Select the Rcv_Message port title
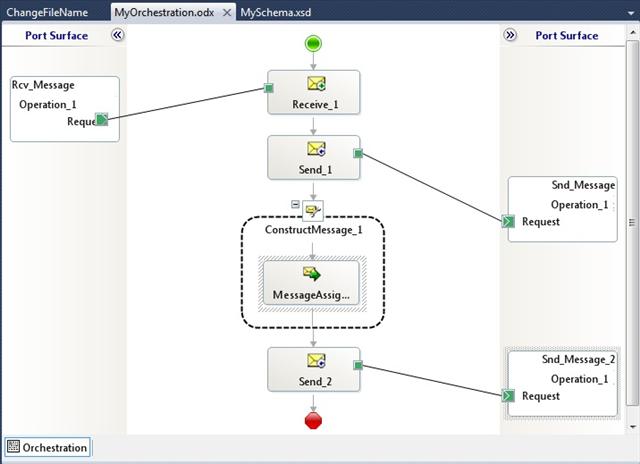The image size is (640, 464). [43, 85]
